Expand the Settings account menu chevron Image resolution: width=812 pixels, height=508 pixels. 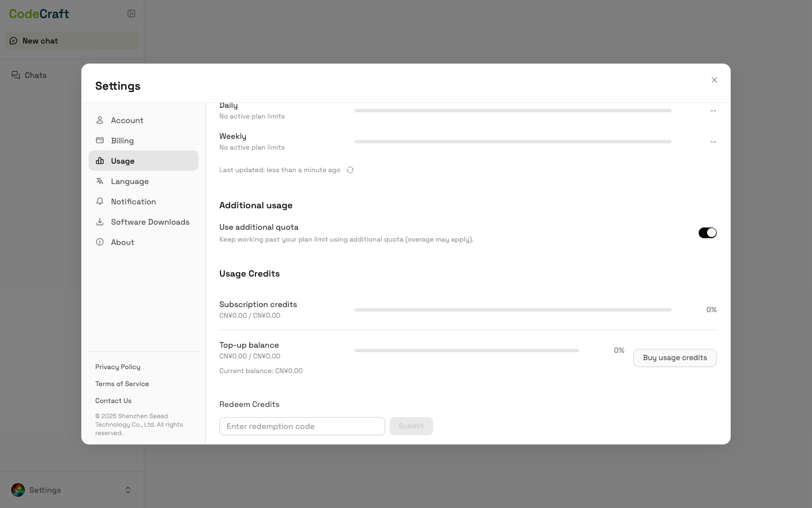pyautogui.click(x=128, y=490)
